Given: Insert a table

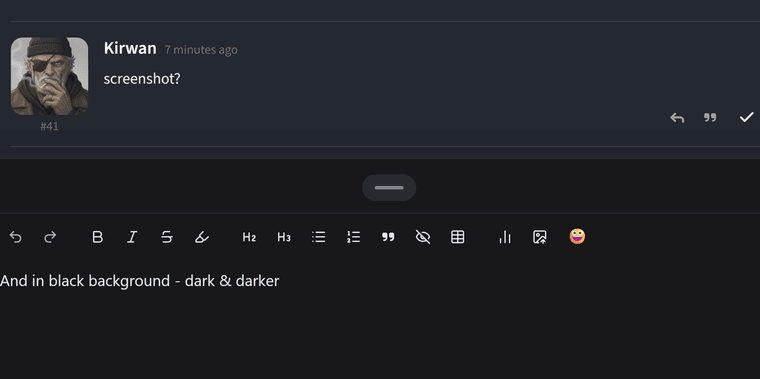Looking at the screenshot, I should tap(458, 237).
